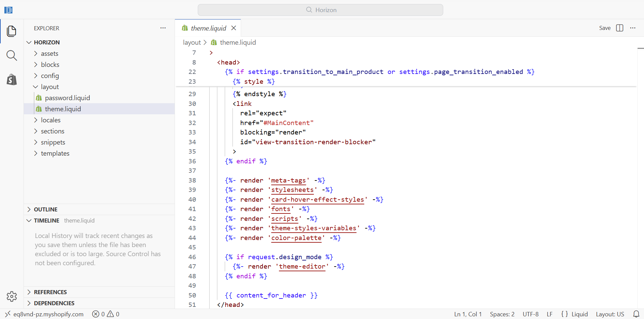Open editor more actions menu
Image resolution: width=644 pixels, height=319 pixels.
pyautogui.click(x=633, y=28)
